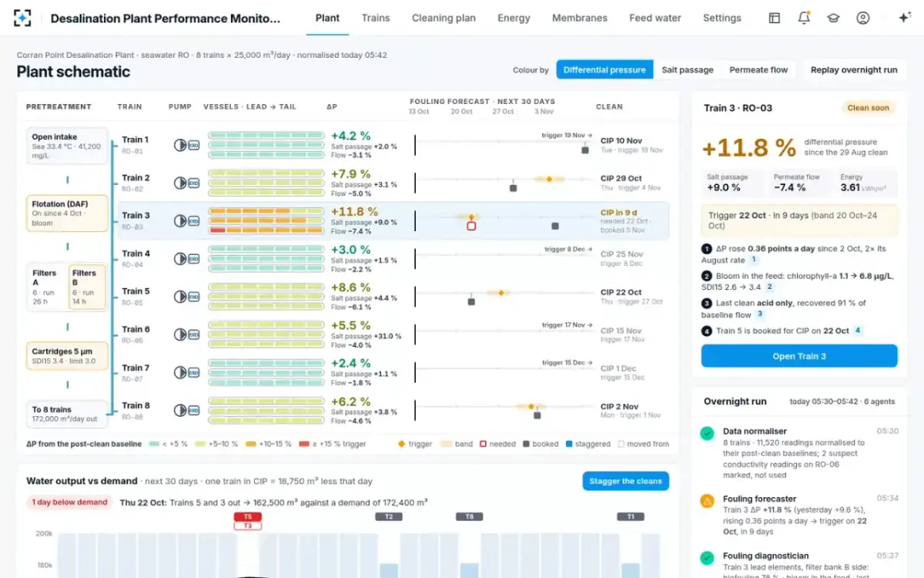The width and height of the screenshot is (924, 578).
Task: Click Train 2 pump icon
Action: pos(179,183)
